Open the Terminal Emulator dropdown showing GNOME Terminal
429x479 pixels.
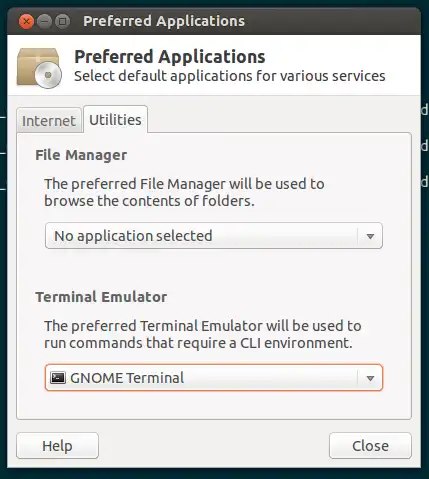pos(214,378)
